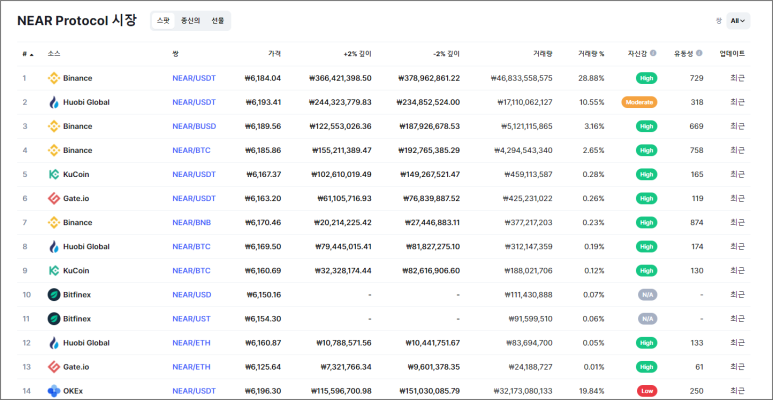Open NEAR/BUSD pair link on Binance

194,126
